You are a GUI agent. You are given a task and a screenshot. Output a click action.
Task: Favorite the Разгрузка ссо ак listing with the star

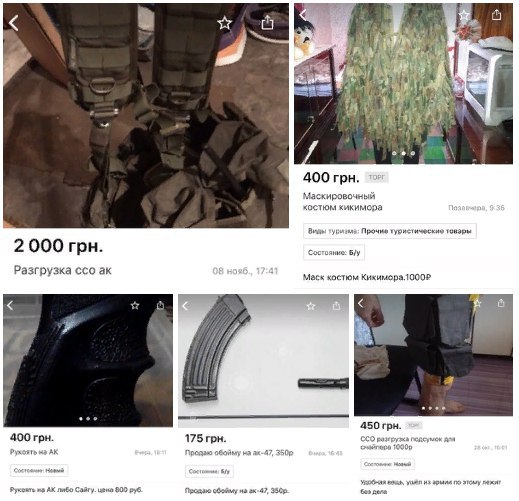tap(224, 23)
